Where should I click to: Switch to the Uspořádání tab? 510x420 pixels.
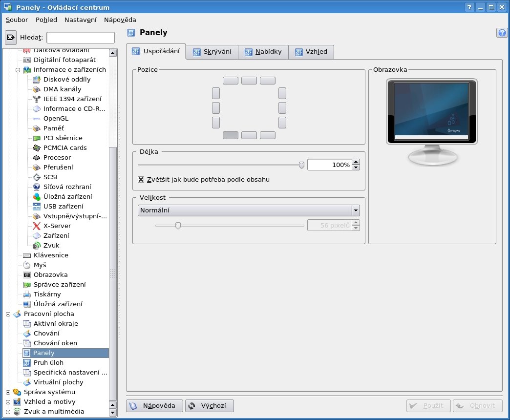[156, 51]
